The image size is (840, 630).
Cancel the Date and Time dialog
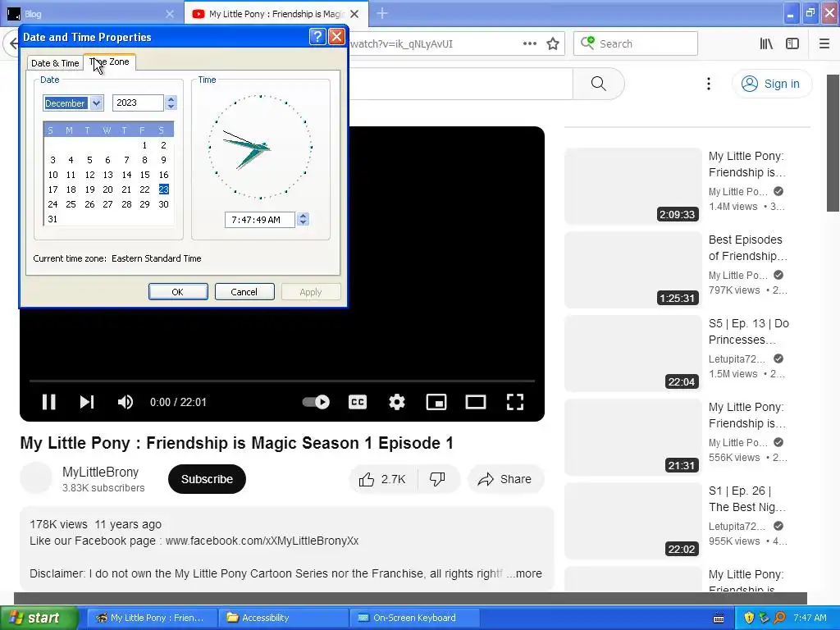point(244,292)
